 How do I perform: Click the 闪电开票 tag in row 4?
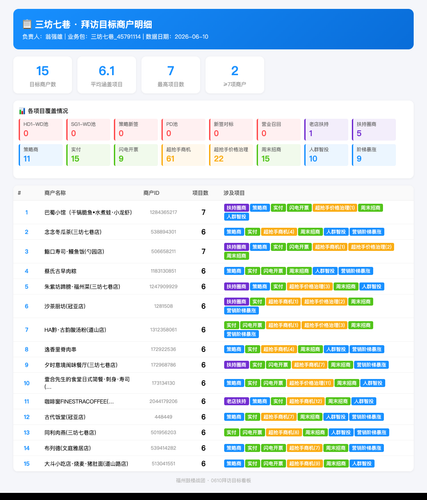pyautogui.click(x=273, y=271)
